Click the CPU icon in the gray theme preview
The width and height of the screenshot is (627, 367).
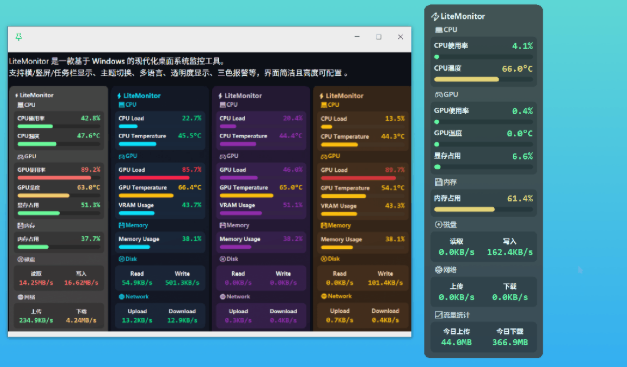tap(20, 105)
